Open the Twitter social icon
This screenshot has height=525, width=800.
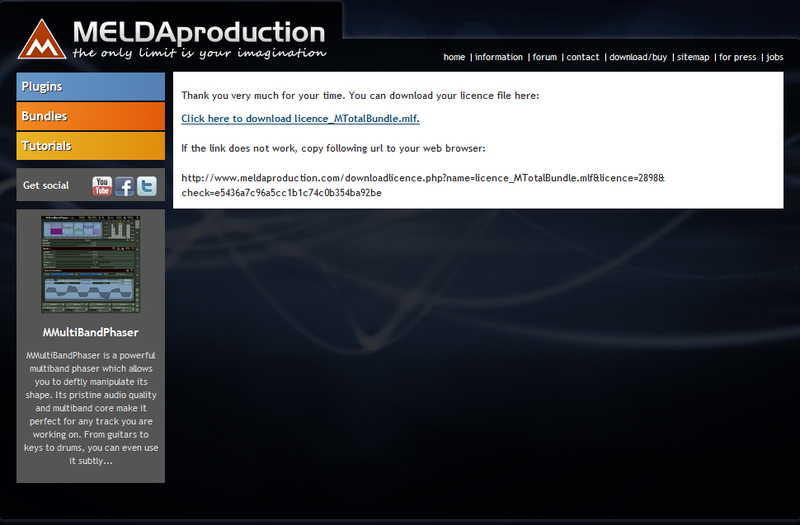pyautogui.click(x=147, y=186)
